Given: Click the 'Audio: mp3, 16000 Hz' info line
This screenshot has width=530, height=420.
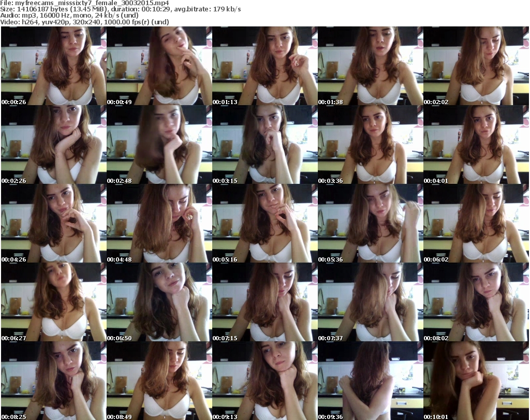Looking at the screenshot, I should [69, 16].
